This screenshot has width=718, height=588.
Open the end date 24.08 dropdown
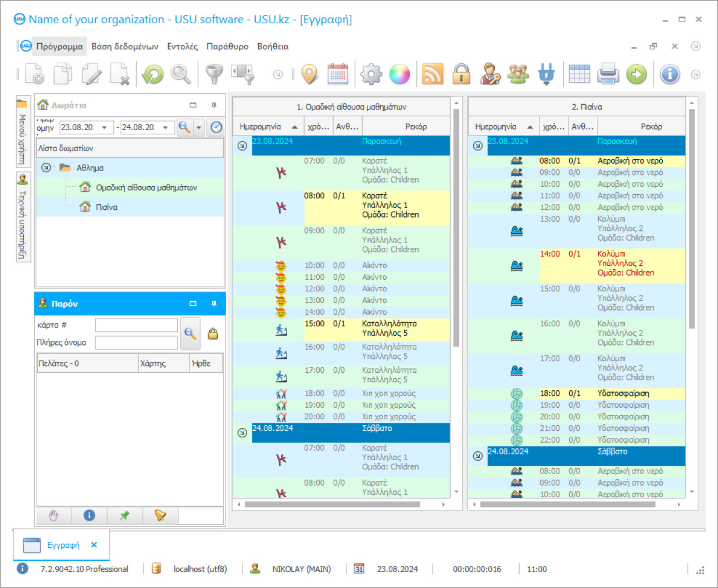(x=166, y=127)
